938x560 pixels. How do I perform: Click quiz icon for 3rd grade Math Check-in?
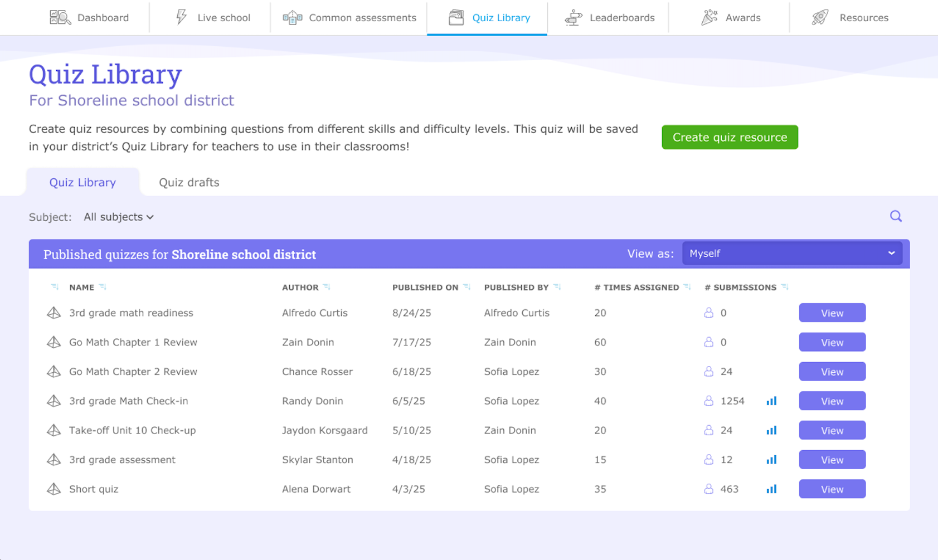[54, 401]
